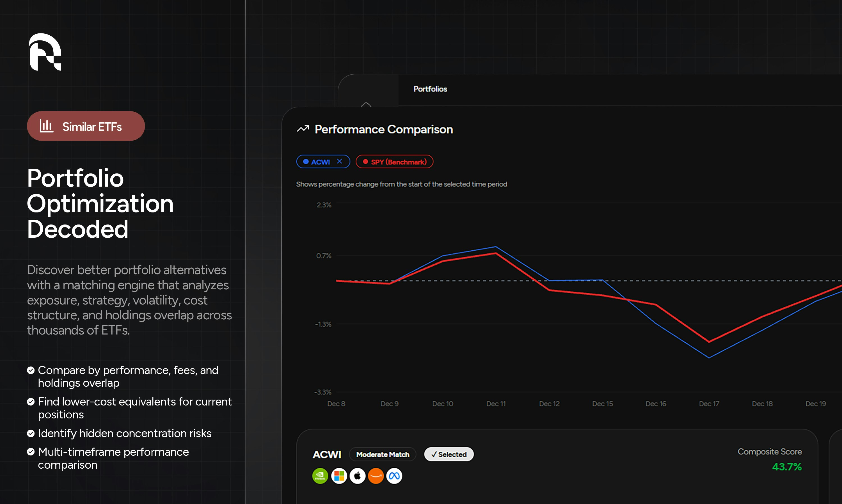Click the home icon below Portfolios
Viewport: 842px width, 504px height.
coord(366,104)
